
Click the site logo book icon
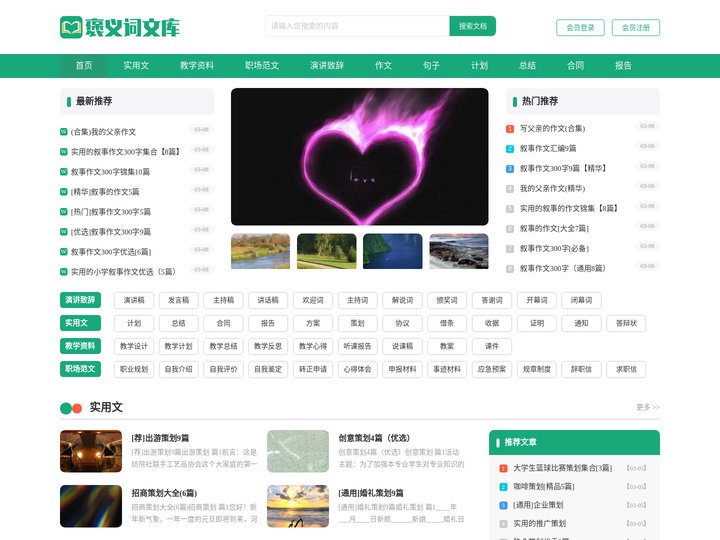[x=71, y=27]
